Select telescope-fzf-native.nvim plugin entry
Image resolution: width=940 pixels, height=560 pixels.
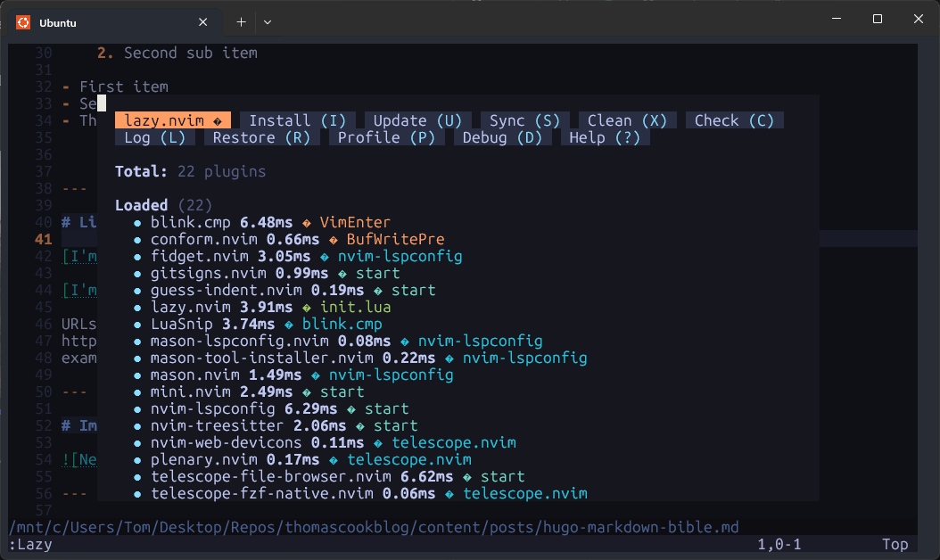(261, 493)
